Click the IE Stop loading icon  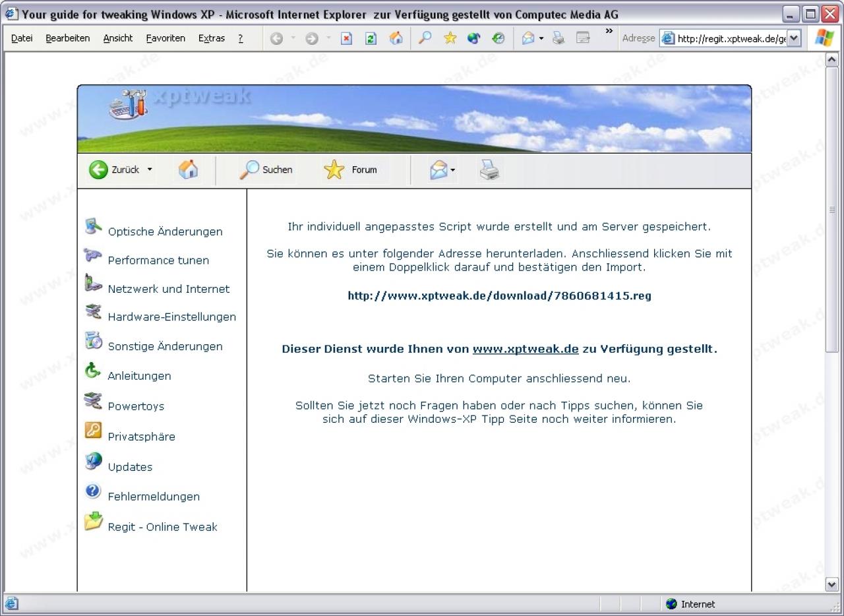coord(346,38)
